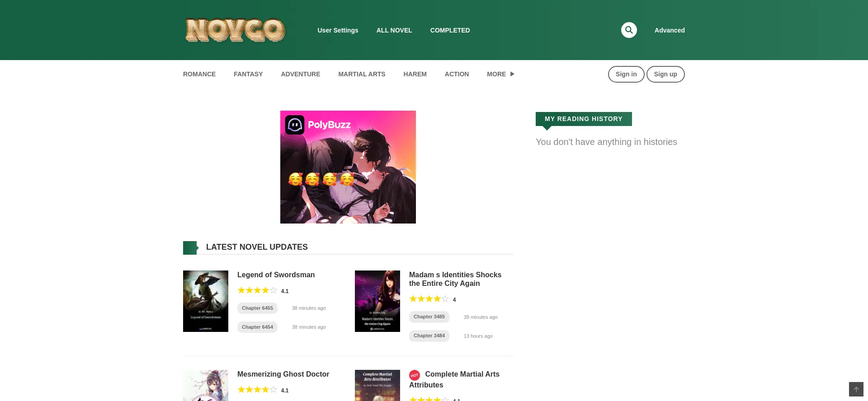Click Legend of Swordsman star rating
This screenshot has width=868, height=401.
click(x=257, y=290)
